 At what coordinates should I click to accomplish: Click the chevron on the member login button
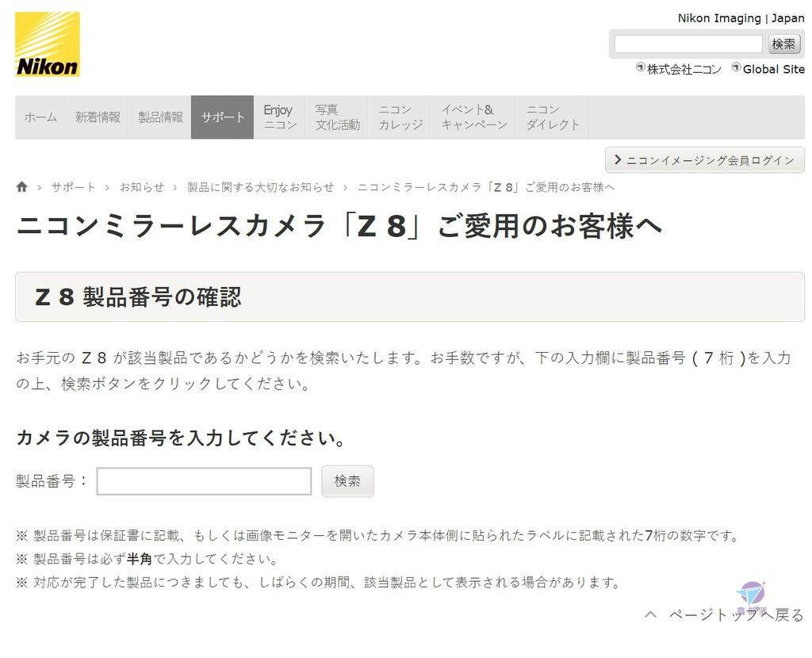tap(617, 159)
